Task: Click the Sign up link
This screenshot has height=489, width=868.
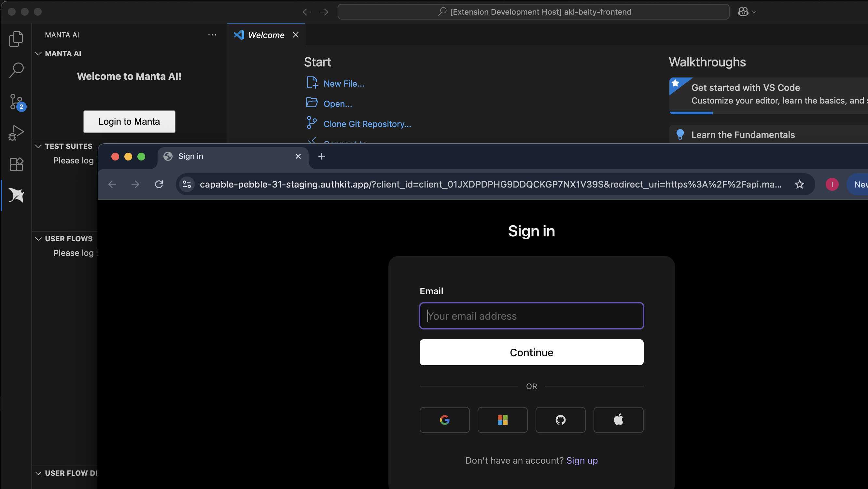Action: 581,460
